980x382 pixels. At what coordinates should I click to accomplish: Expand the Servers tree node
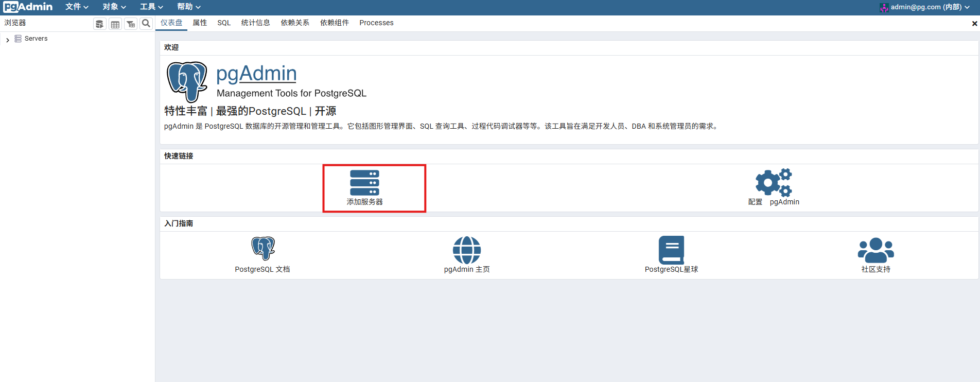[7, 39]
